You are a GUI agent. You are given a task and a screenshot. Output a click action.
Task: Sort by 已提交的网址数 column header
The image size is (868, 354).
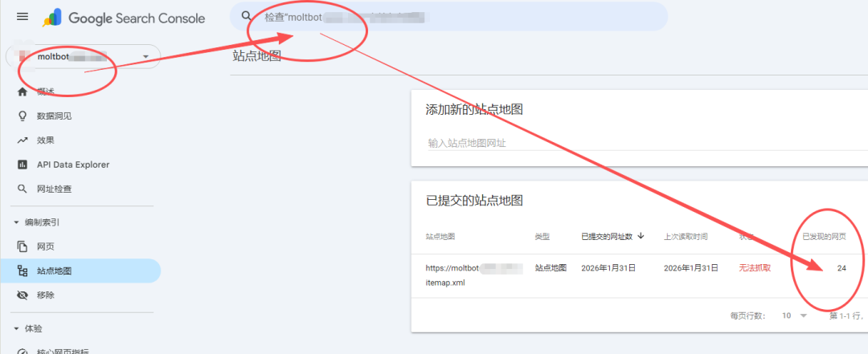[607, 236]
